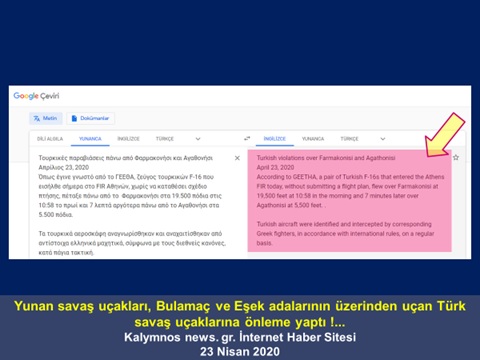Expand the target language dropdown chevron
Screen dimensions: 480x360
pos(383,139)
